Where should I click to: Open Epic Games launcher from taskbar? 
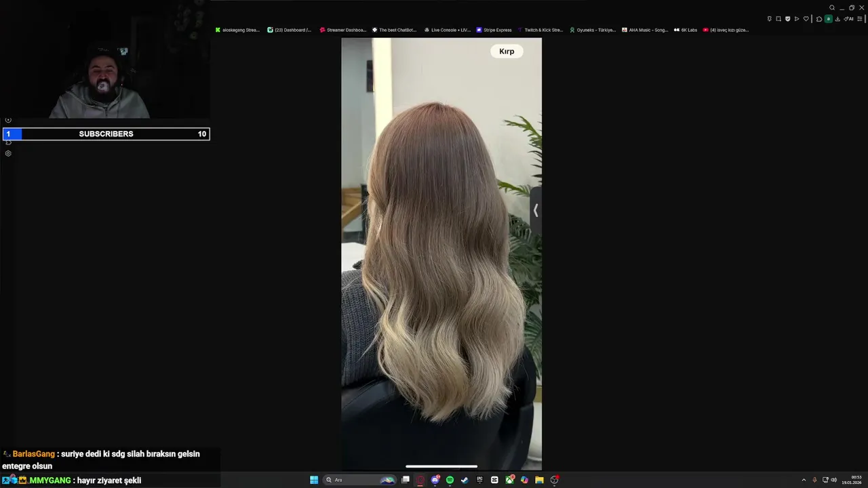click(x=479, y=480)
